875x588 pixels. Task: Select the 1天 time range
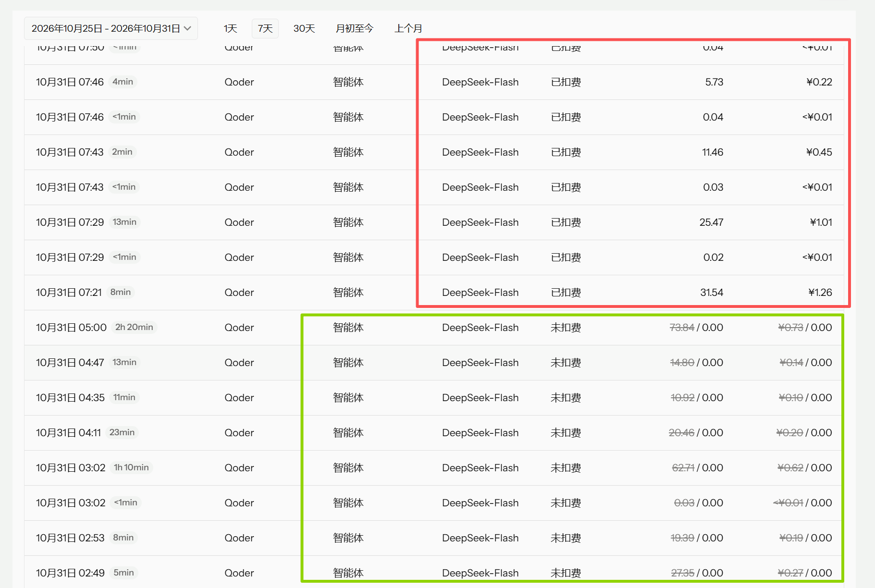[x=230, y=28]
